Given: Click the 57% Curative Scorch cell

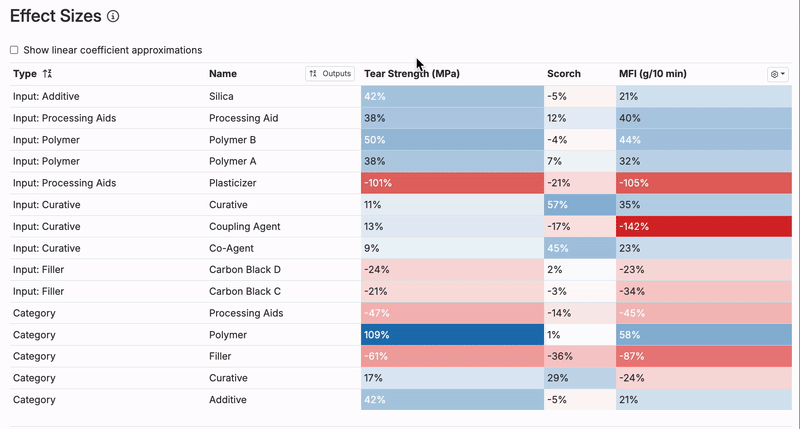Looking at the screenshot, I should [578, 205].
